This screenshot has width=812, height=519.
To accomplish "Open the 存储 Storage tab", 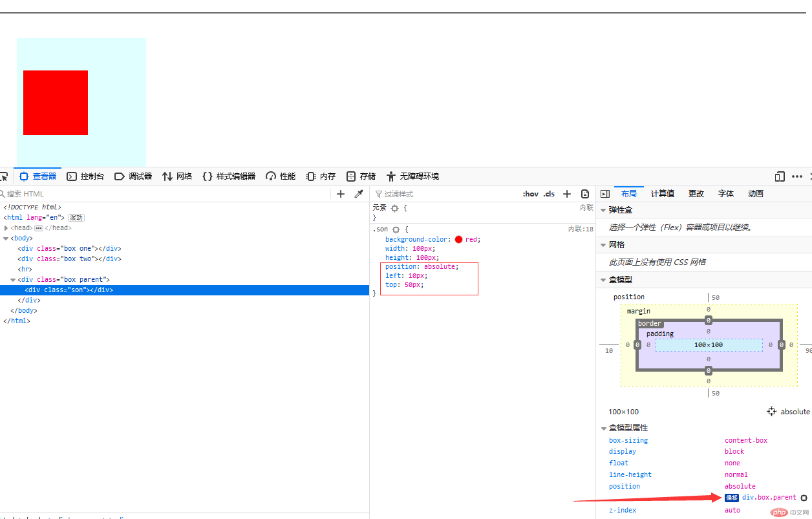I will (361, 176).
